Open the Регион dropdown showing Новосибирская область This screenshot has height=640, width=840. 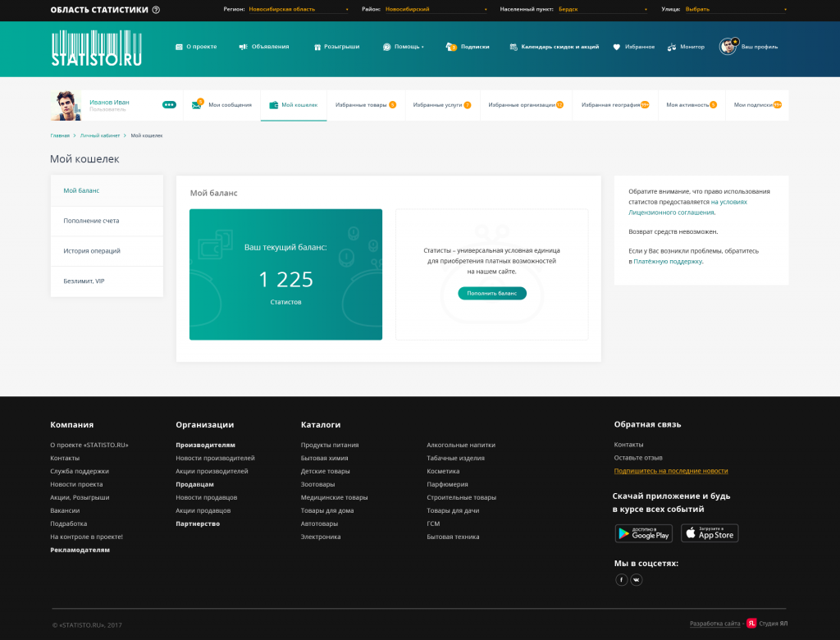(x=299, y=9)
